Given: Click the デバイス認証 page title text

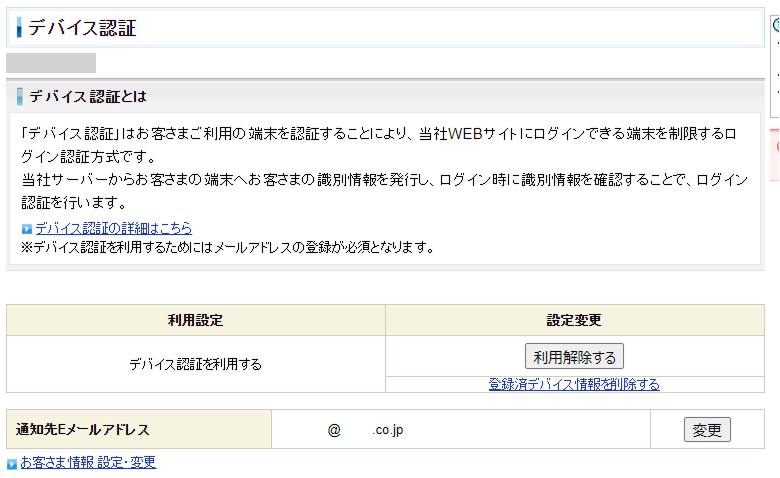Looking at the screenshot, I should (82, 28).
